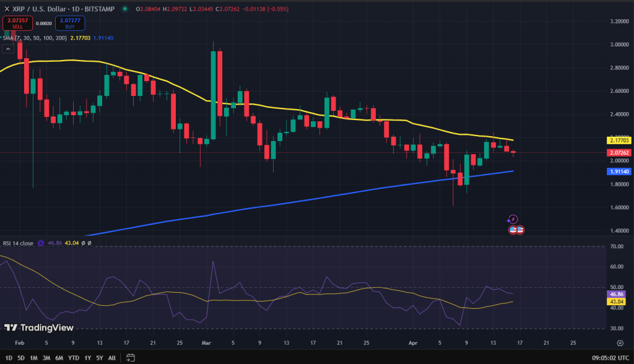Select the YTD time range

(73, 358)
